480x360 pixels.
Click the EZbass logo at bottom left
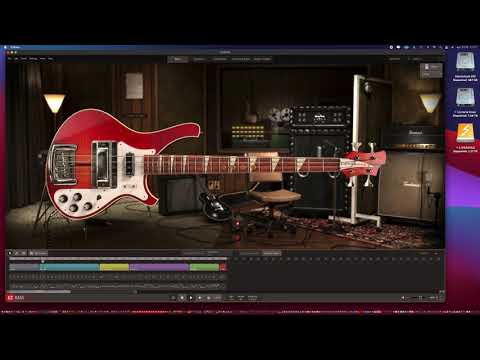[x=15, y=298]
